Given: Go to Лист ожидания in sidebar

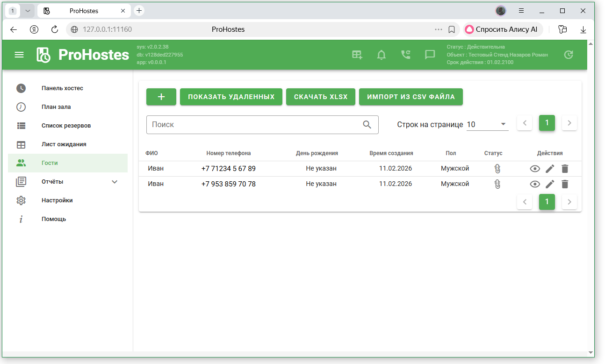Looking at the screenshot, I should 64,144.
